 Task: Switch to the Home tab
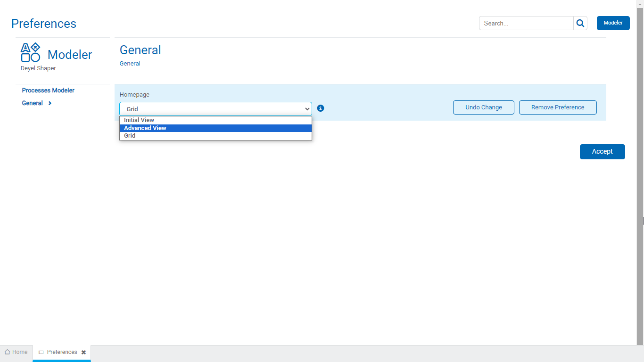(x=17, y=352)
